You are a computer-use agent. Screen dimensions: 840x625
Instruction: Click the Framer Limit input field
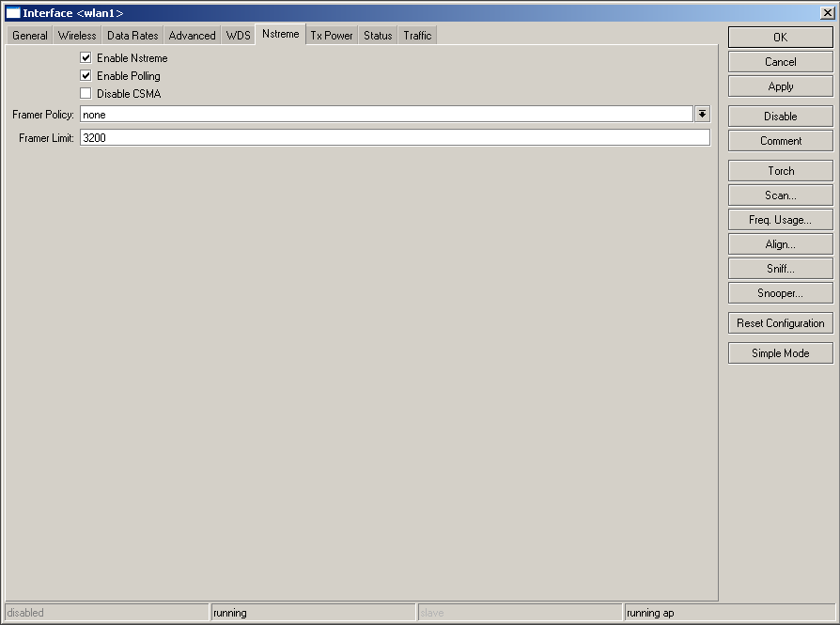395,138
